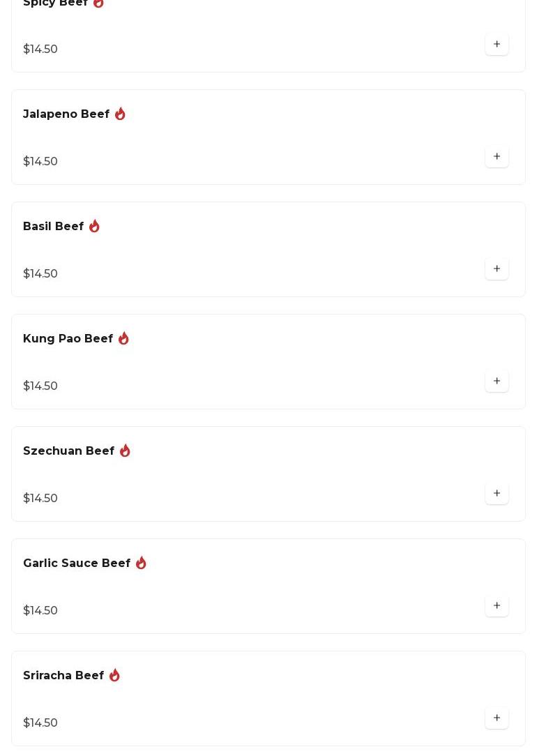Select the Szechuan Beef menu card

(x=268, y=474)
